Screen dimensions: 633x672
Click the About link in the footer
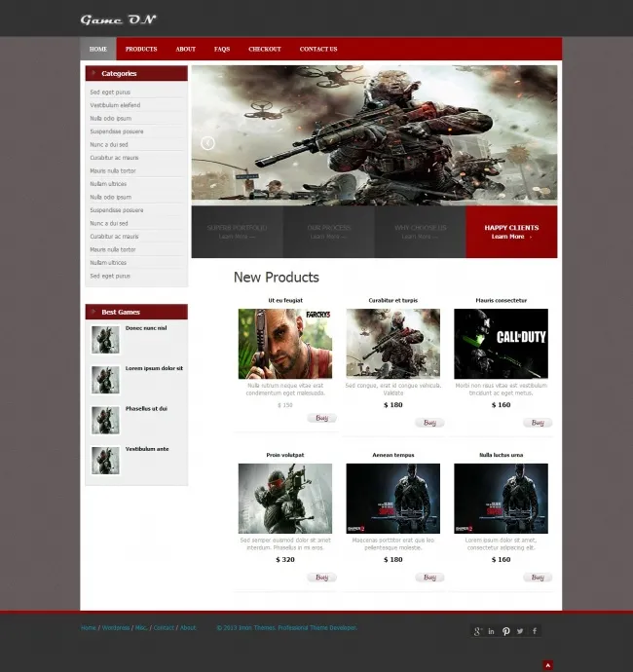point(188,628)
